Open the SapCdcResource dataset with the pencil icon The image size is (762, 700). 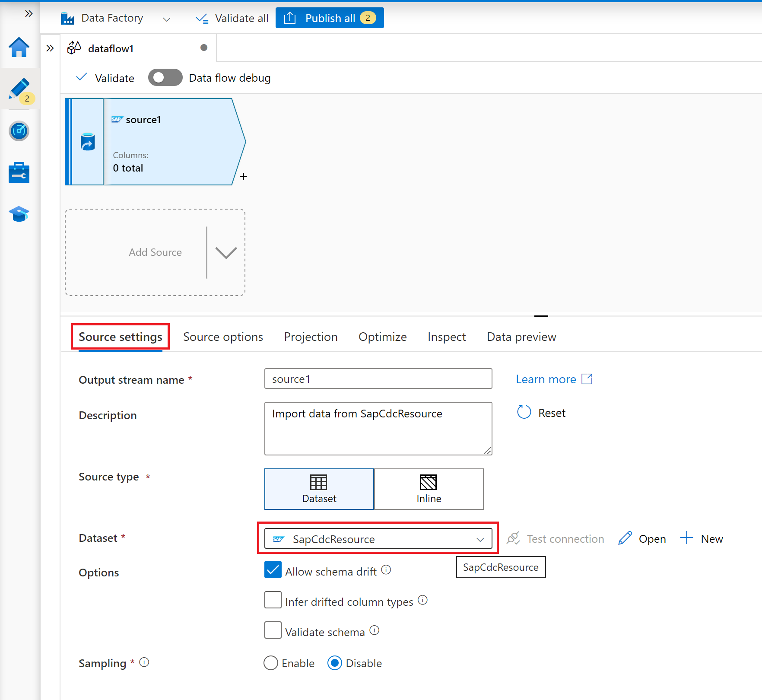point(642,538)
